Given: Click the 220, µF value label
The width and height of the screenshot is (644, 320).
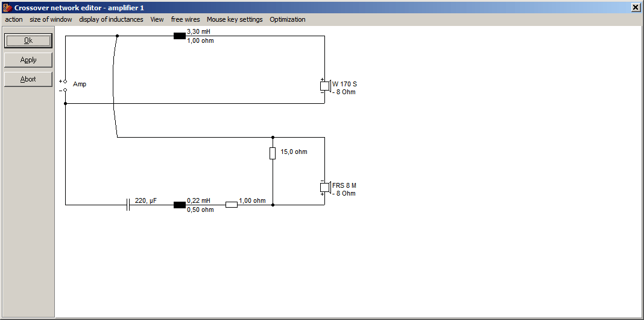Looking at the screenshot, I should pyautogui.click(x=146, y=200).
